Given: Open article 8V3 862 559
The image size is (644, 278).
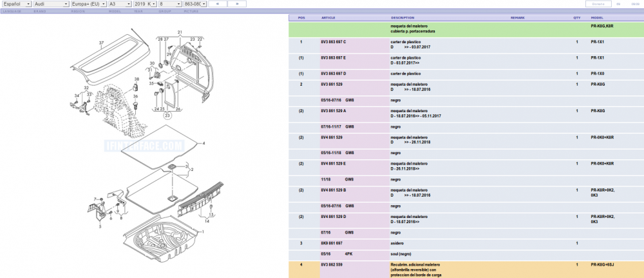Looking at the screenshot, I should (332, 264).
